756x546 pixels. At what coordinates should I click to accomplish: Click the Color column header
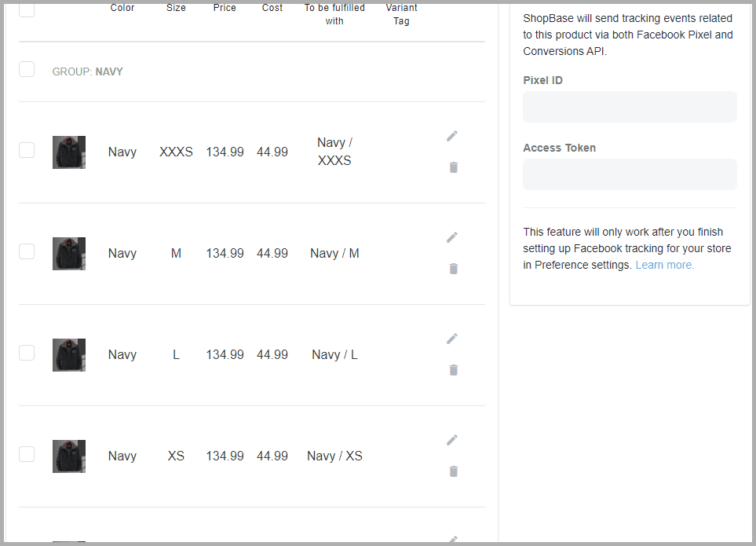point(122,8)
